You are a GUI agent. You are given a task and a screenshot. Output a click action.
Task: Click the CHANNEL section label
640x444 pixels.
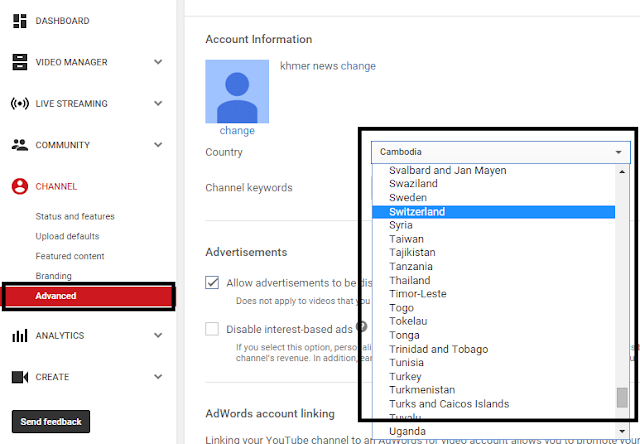[56, 186]
